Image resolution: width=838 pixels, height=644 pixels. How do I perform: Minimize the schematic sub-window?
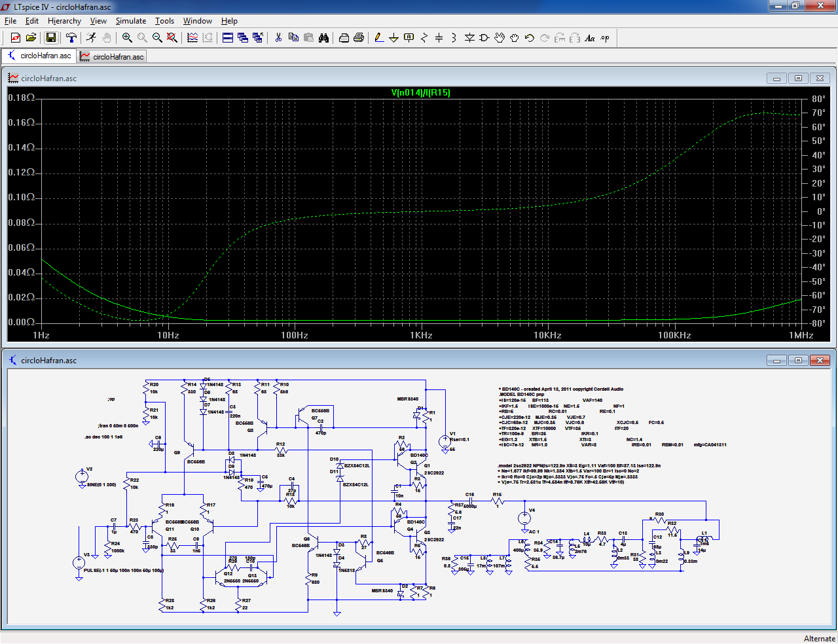click(x=776, y=360)
